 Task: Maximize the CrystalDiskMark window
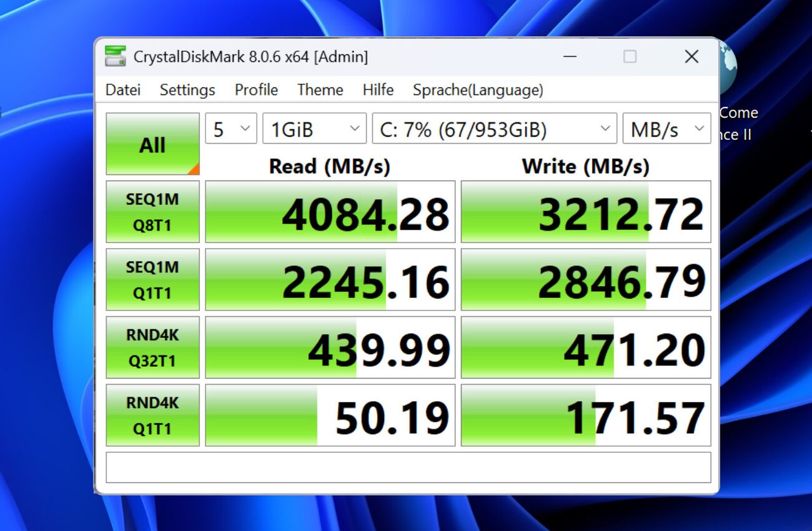[630, 57]
